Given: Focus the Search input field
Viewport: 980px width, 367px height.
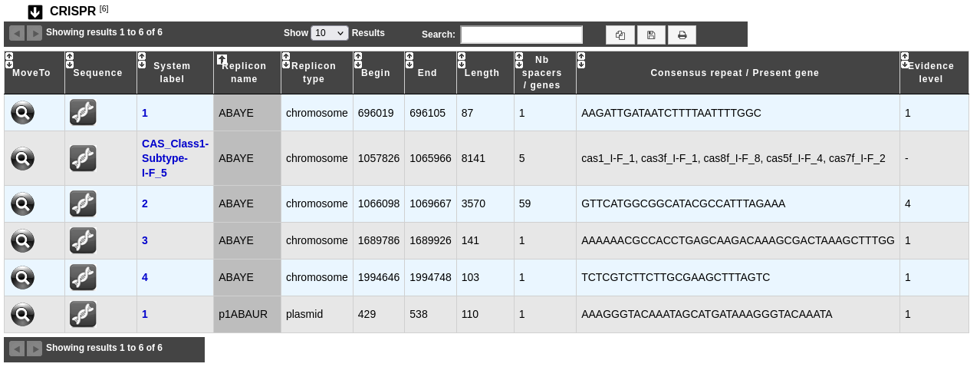Looking at the screenshot, I should pos(521,35).
